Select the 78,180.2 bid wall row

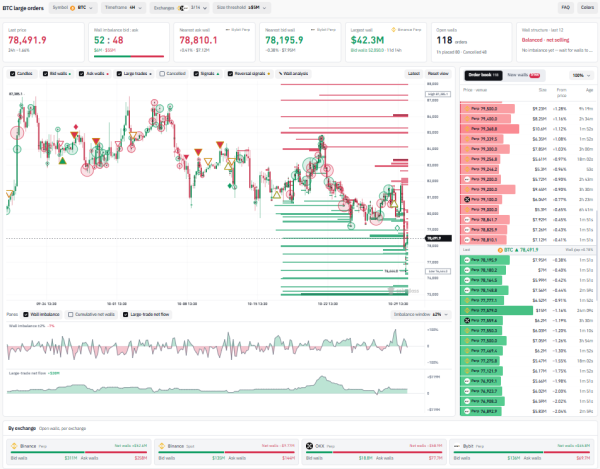pos(527,270)
